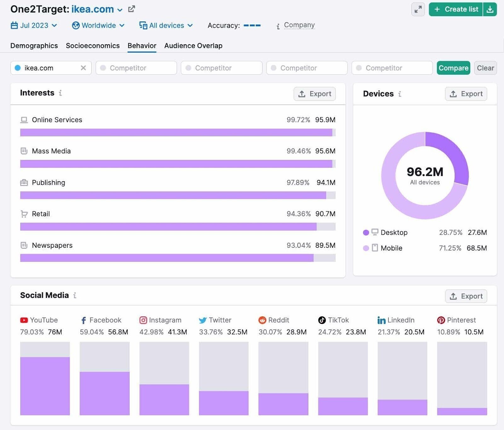504x430 pixels.
Task: Click the fullscreen expand icon near Create list
Action: pos(418,9)
